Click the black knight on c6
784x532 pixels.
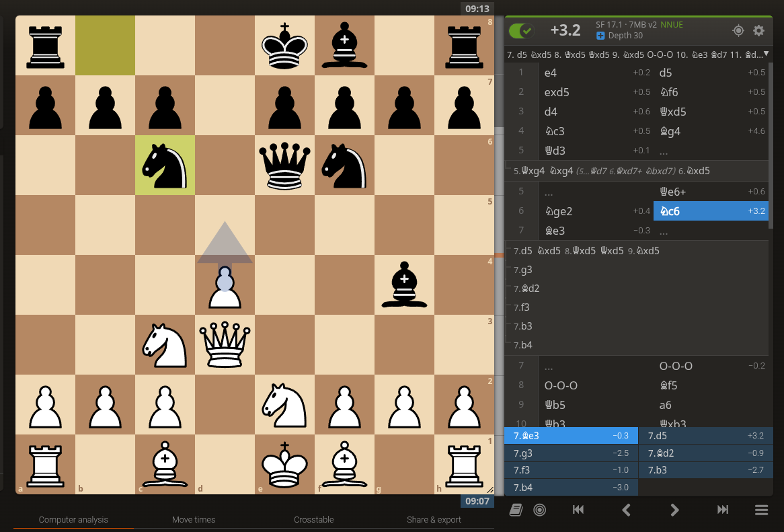(165, 165)
